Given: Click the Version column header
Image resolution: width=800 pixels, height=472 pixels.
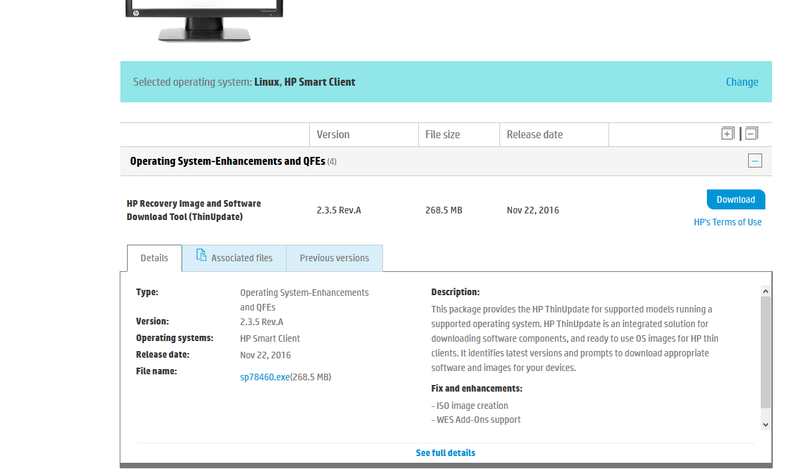Looking at the screenshot, I should 333,134.
